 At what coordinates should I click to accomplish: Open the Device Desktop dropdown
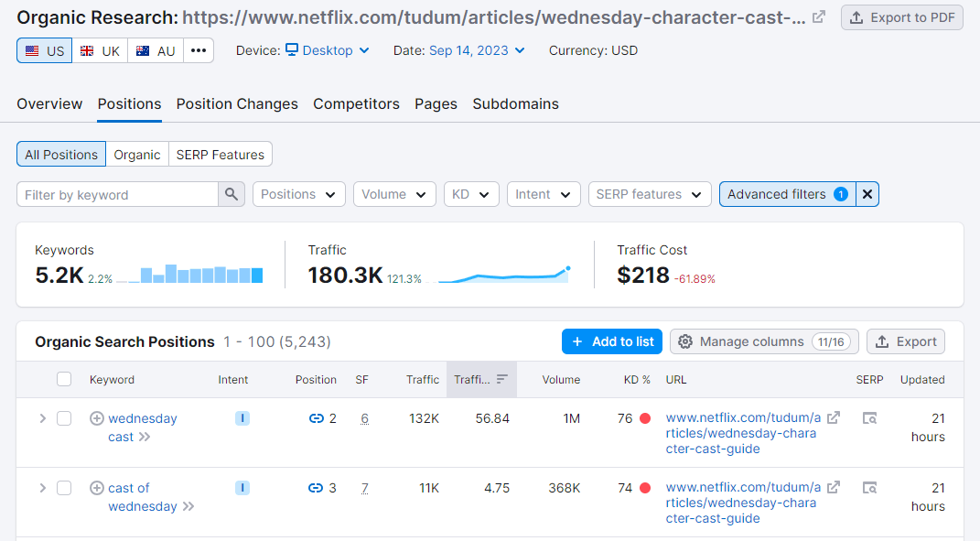coord(327,50)
